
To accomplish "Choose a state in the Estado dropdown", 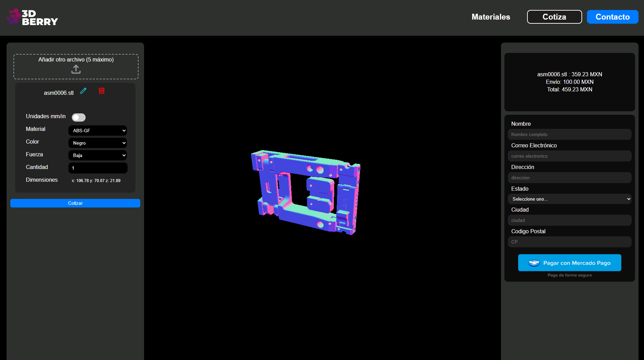I will coord(569,199).
